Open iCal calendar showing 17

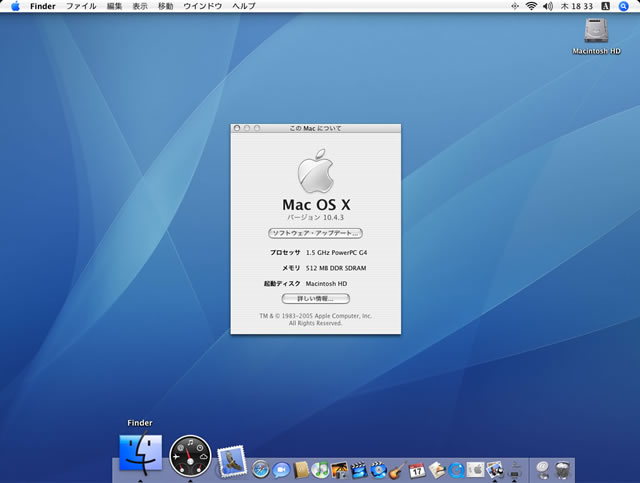tap(417, 470)
